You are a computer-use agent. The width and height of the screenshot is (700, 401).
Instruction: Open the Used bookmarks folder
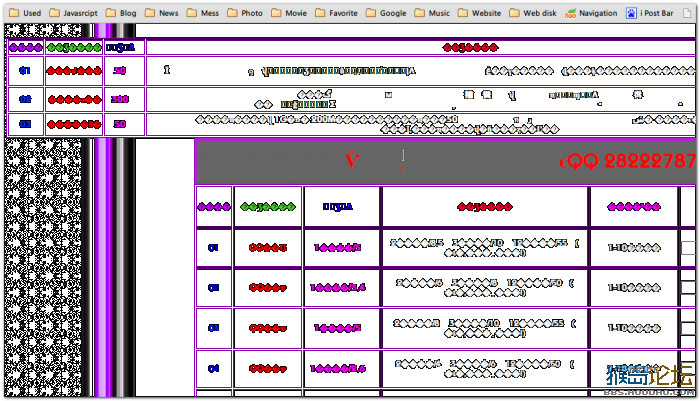click(x=25, y=13)
